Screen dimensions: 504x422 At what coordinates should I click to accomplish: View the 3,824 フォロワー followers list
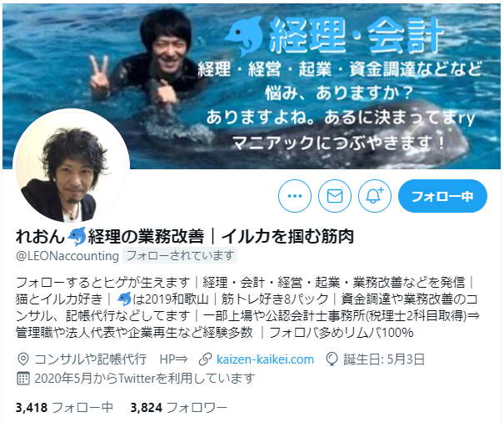179,408
